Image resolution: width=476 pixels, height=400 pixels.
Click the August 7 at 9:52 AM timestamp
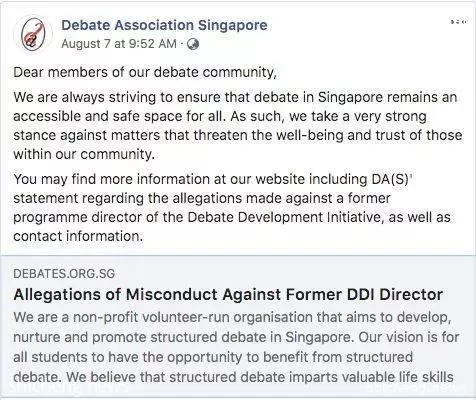tap(119, 44)
